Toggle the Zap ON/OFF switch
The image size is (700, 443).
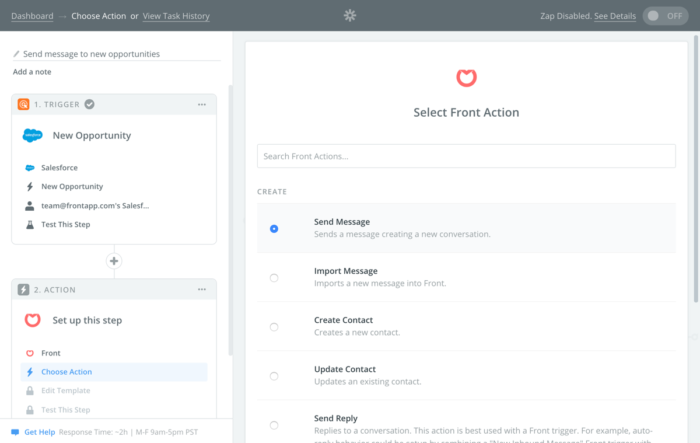pyautogui.click(x=665, y=16)
